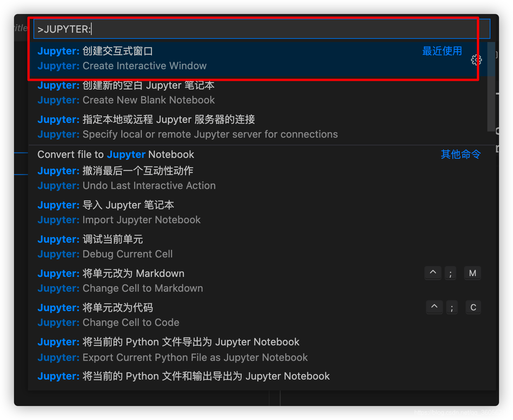Run Jupyter: Create New Blank Notebook

coord(258,93)
